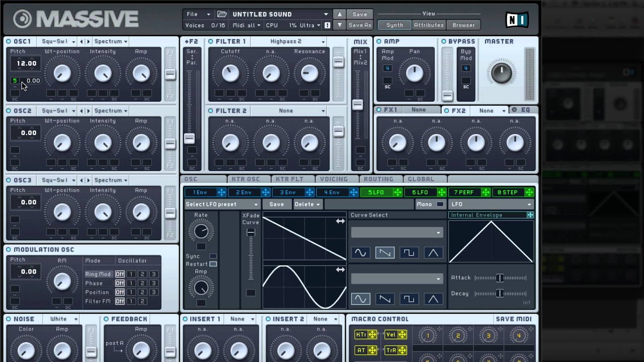Toggle Filter 1 power button
Image resolution: width=644 pixels, height=362 pixels.
coord(211,41)
